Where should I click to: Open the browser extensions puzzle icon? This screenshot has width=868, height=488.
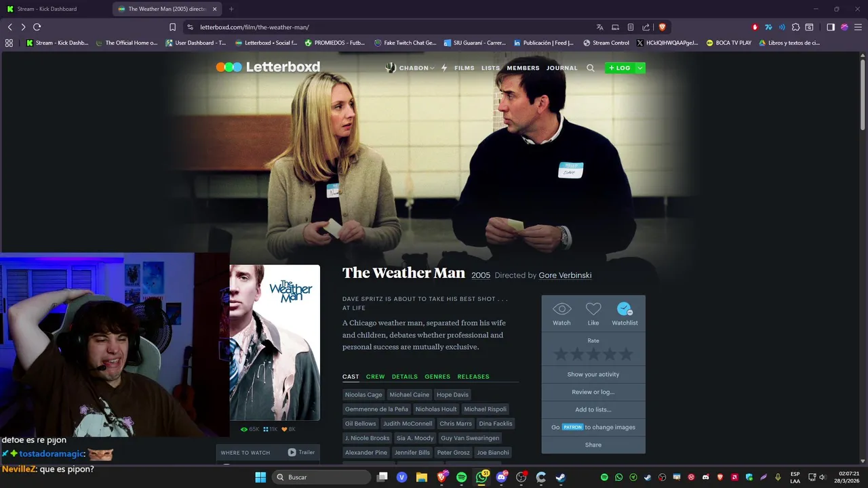point(795,27)
